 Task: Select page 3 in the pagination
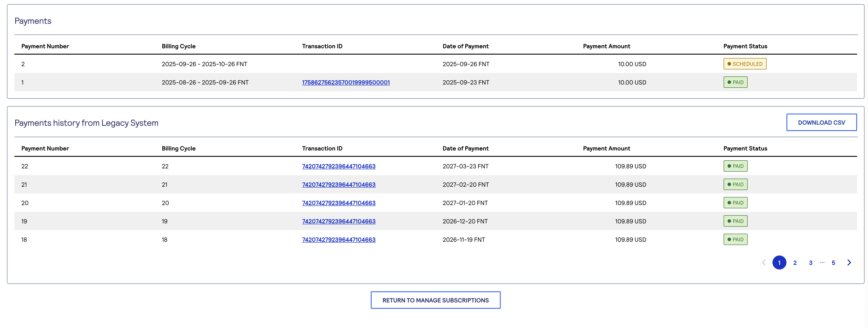point(810,262)
